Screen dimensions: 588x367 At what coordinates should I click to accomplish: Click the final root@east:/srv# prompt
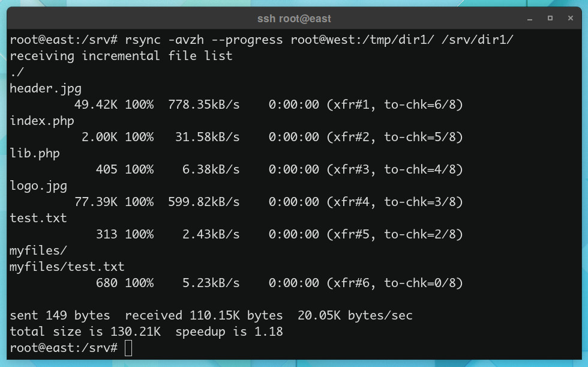[64, 348]
